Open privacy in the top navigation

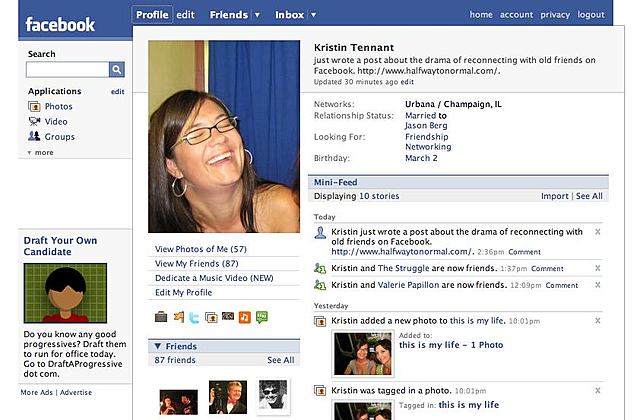click(555, 15)
